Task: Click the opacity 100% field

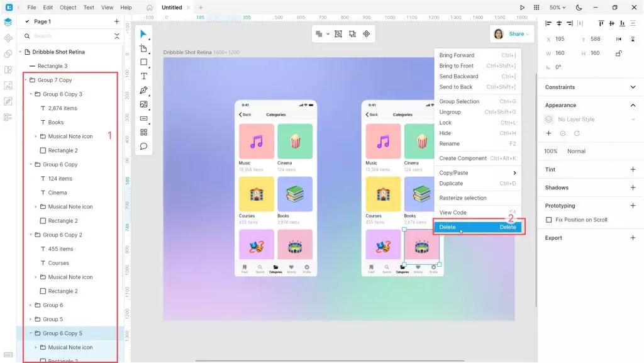Action: coord(551,151)
